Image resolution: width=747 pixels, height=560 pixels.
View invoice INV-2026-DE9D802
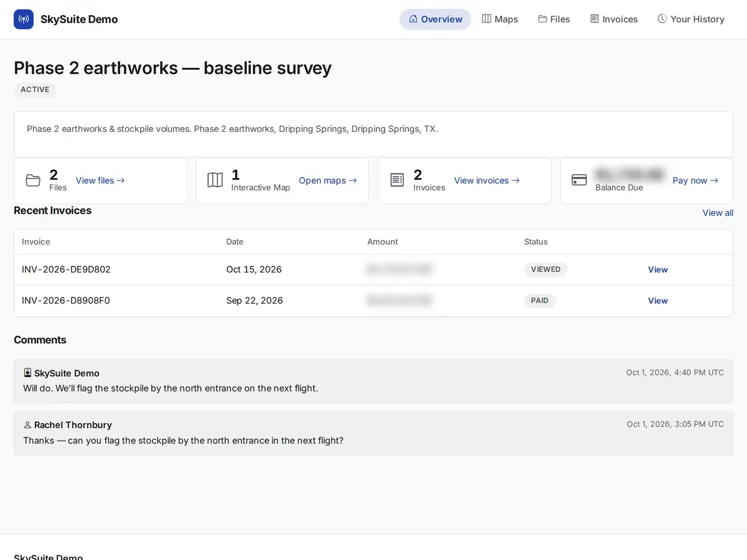(x=658, y=269)
